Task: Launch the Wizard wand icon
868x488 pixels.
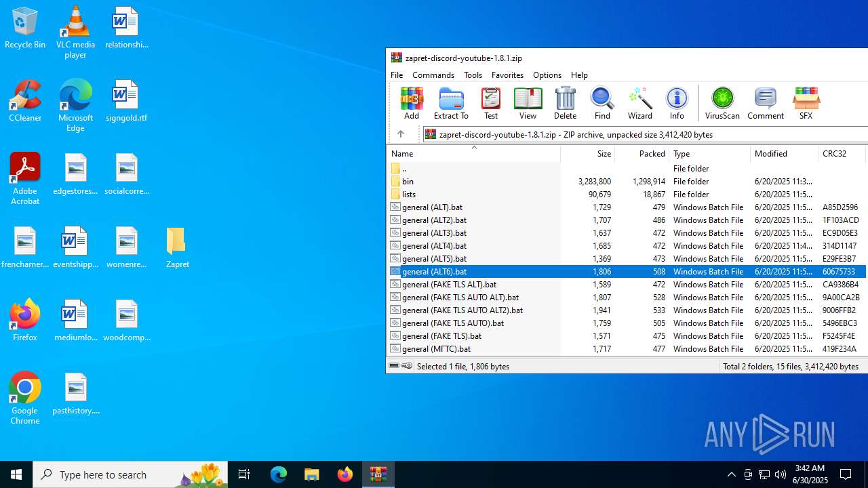Action: point(639,103)
